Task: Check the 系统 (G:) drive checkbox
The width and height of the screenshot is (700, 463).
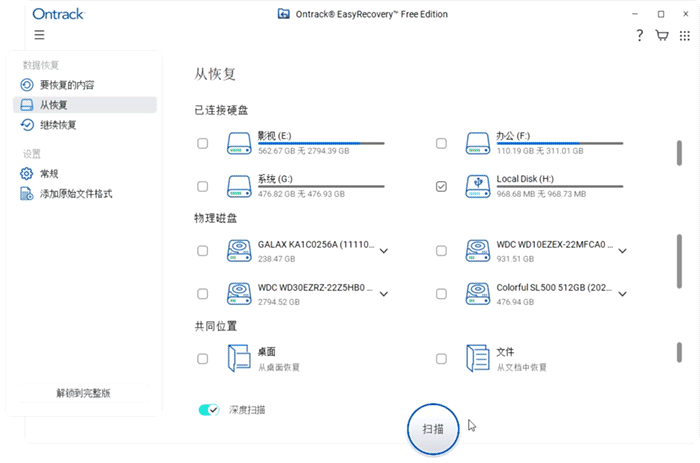Action: point(203,186)
